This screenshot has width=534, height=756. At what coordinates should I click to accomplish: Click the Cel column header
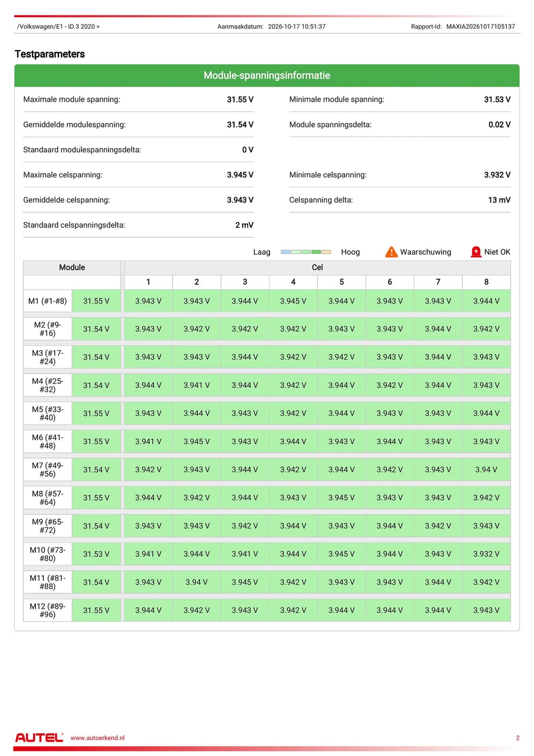(317, 267)
